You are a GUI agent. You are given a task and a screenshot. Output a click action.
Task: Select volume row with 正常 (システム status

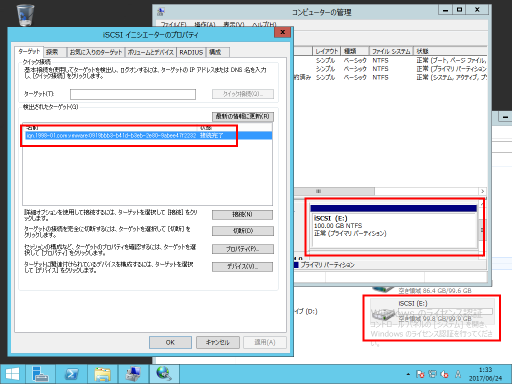[x=390, y=77]
